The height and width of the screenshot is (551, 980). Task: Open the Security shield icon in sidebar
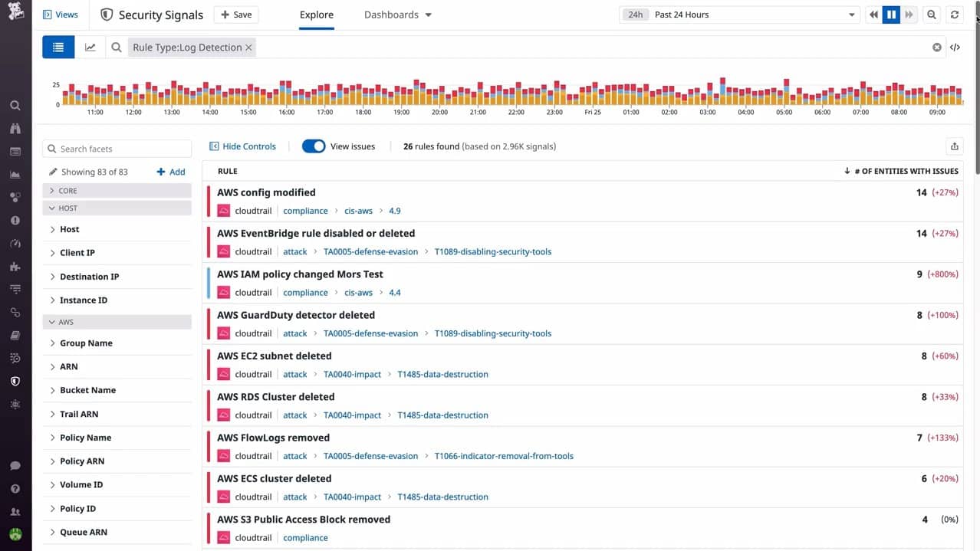click(15, 382)
